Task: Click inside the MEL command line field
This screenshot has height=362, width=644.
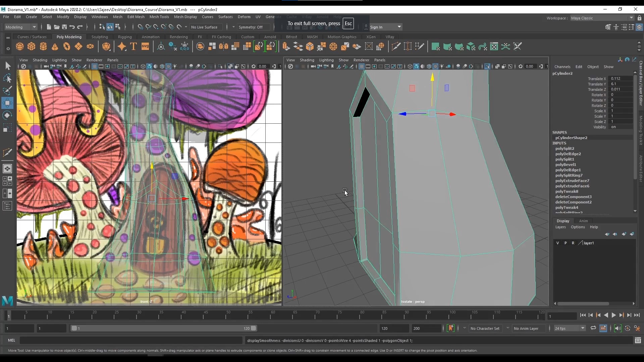Action: tap(131, 341)
